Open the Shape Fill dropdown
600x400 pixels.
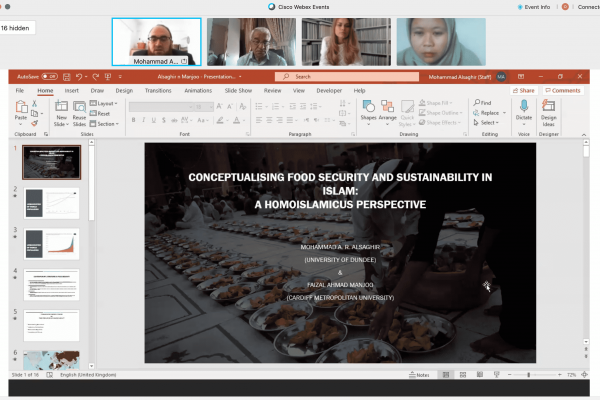point(436,103)
